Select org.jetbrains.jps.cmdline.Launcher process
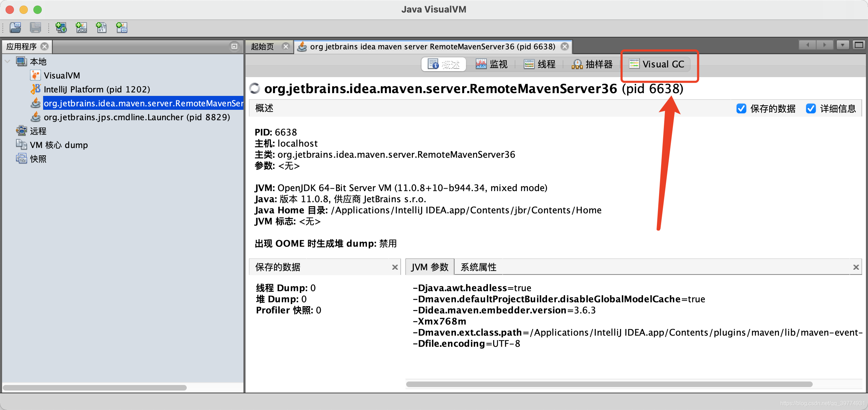868x410 pixels. [137, 117]
